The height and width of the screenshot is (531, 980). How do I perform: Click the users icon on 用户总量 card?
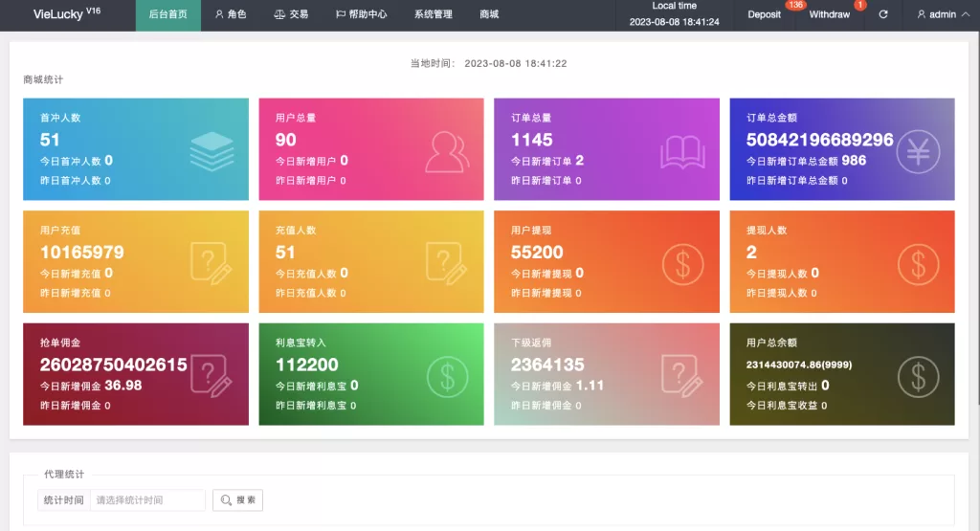tap(447, 150)
